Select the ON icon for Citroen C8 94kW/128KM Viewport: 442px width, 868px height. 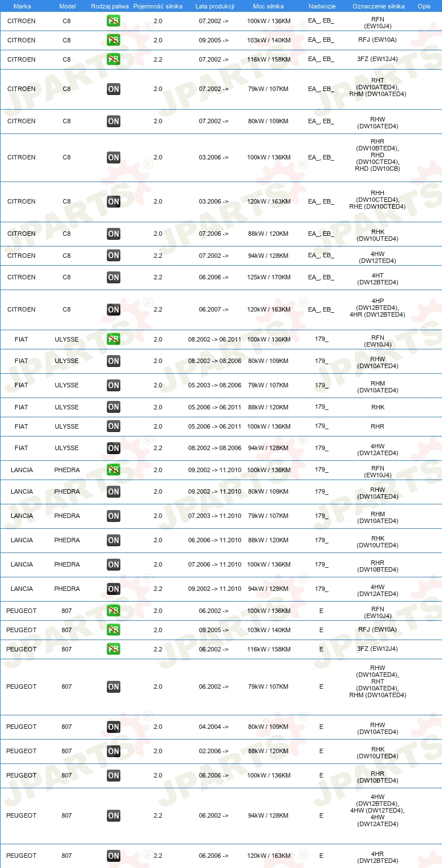pos(114,256)
